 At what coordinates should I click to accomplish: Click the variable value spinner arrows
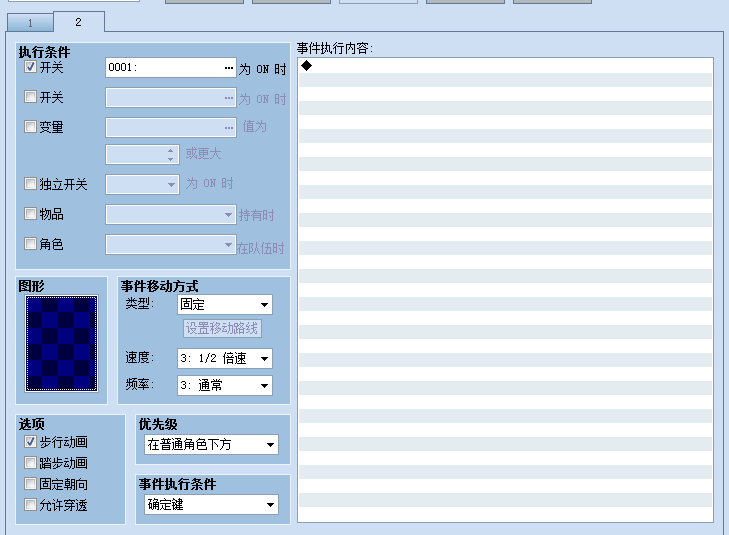click(171, 155)
